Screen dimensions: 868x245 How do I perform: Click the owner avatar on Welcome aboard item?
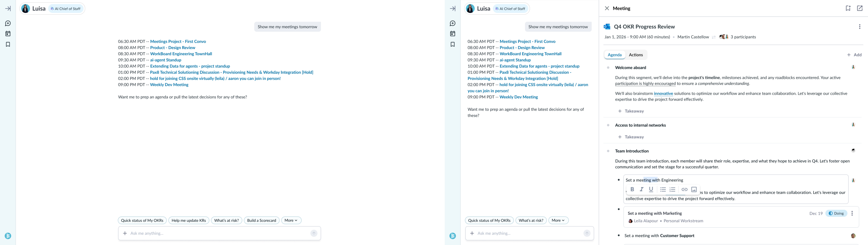click(x=853, y=67)
